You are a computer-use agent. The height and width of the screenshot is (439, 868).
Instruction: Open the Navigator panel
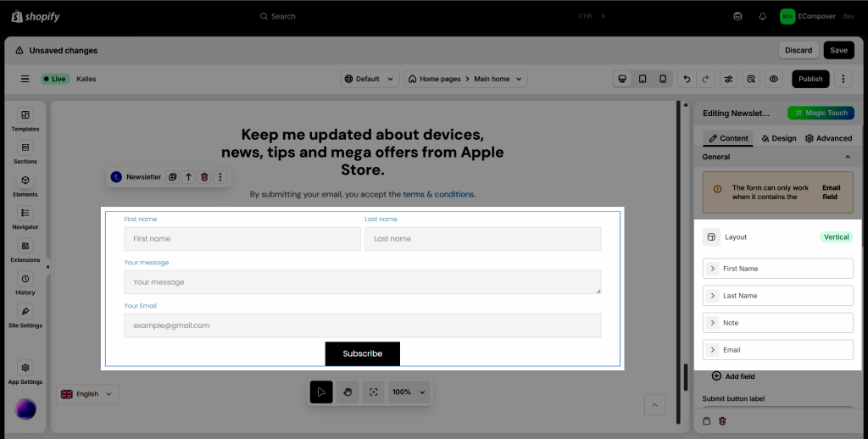pyautogui.click(x=25, y=218)
